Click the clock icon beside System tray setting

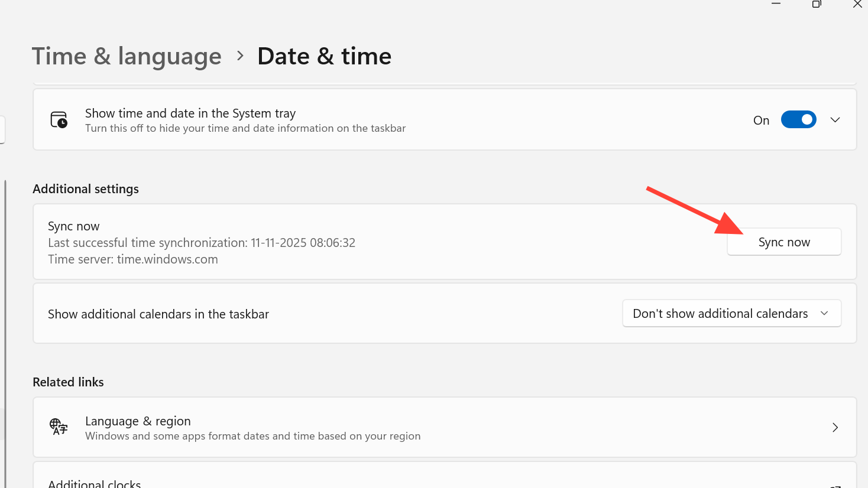[x=59, y=120]
